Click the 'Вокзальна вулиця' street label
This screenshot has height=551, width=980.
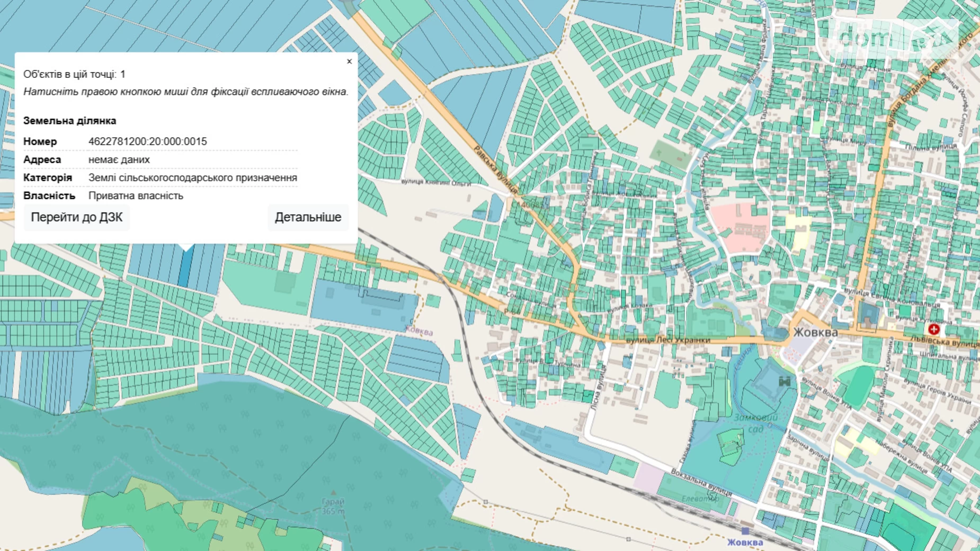tap(701, 482)
